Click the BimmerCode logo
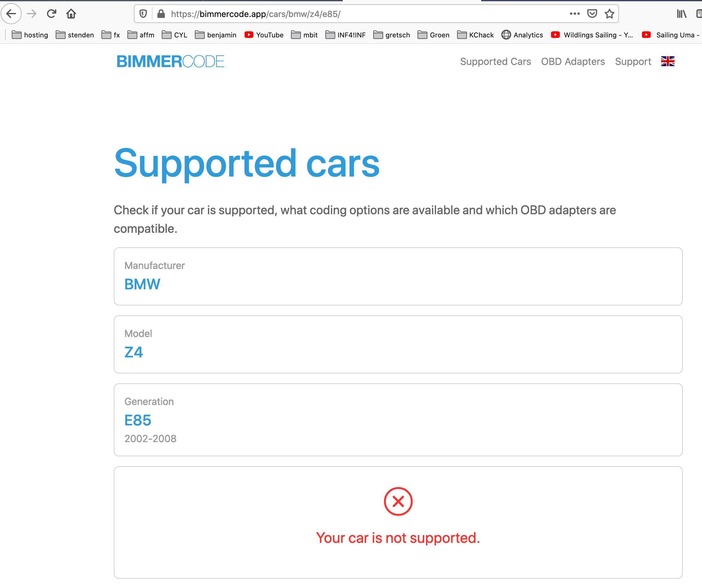The height and width of the screenshot is (588, 702). point(170,62)
